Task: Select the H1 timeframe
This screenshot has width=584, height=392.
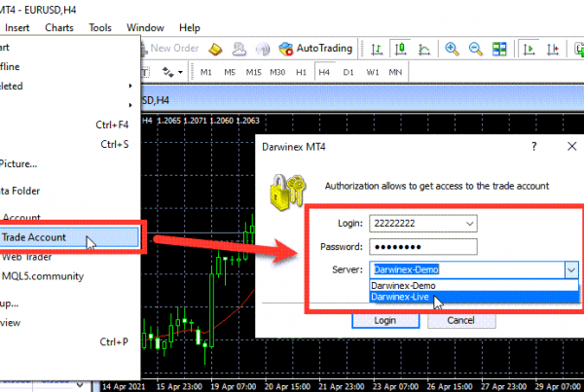Action: 301,72
